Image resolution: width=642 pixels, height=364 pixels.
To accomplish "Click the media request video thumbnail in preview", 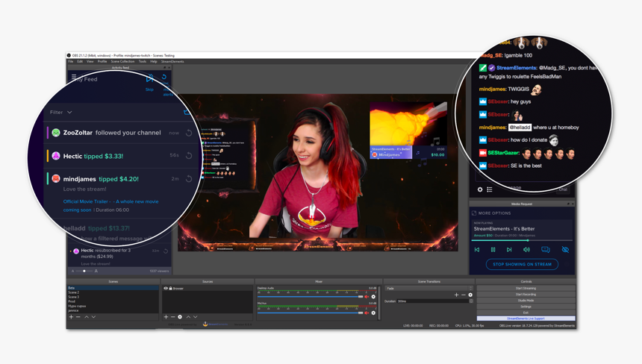I will (x=408, y=124).
